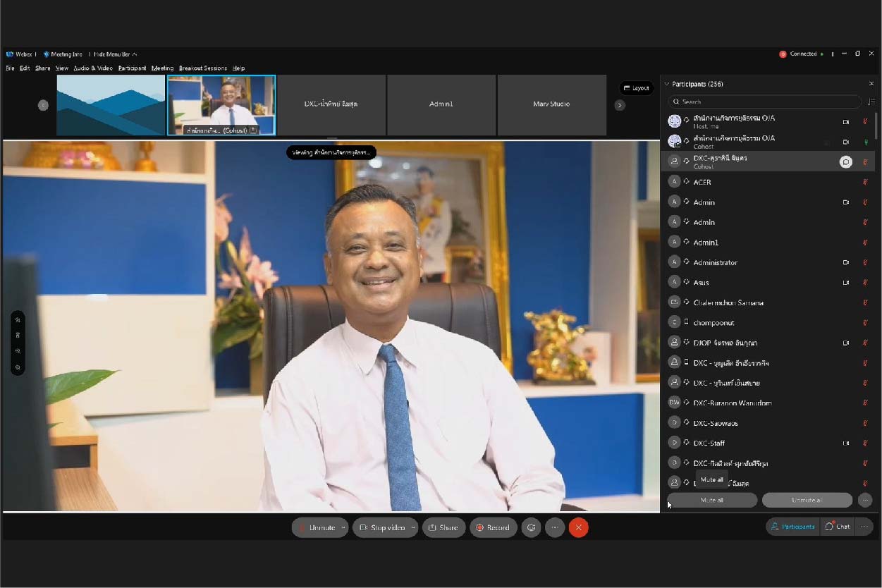Expand video options arrow beside Stop video
882x588 pixels.
tap(413, 527)
